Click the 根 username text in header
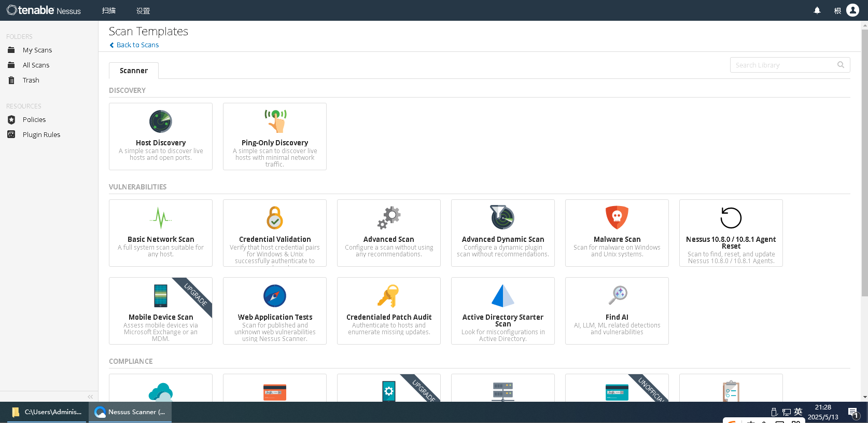Screen dimensions: 868x423 tap(837, 10)
